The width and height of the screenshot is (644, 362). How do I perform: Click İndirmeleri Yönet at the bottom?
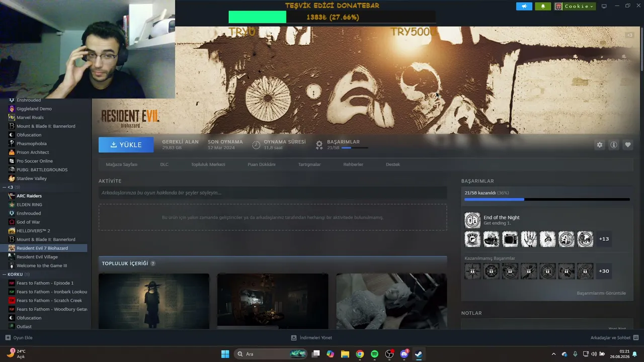pyautogui.click(x=315, y=338)
